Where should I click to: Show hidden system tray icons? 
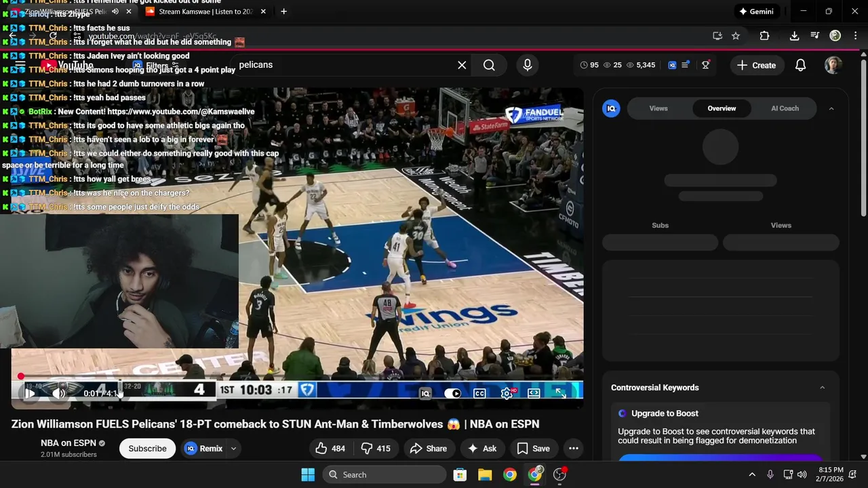(751, 474)
